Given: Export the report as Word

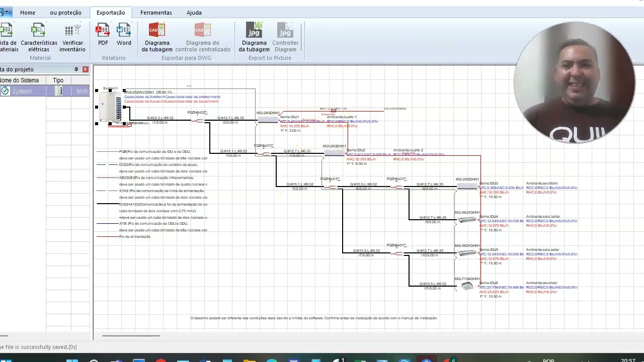Looking at the screenshot, I should pos(124,35).
